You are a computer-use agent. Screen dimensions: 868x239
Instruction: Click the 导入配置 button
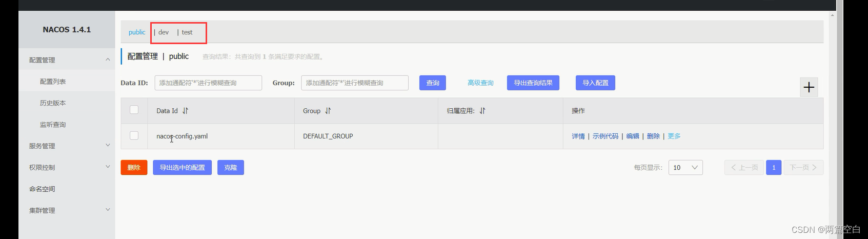595,83
